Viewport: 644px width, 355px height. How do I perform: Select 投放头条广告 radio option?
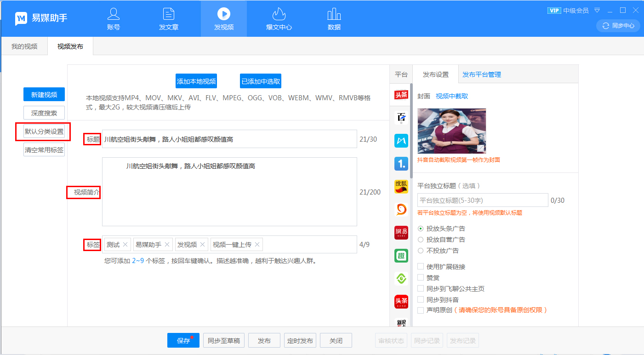pyautogui.click(x=420, y=229)
